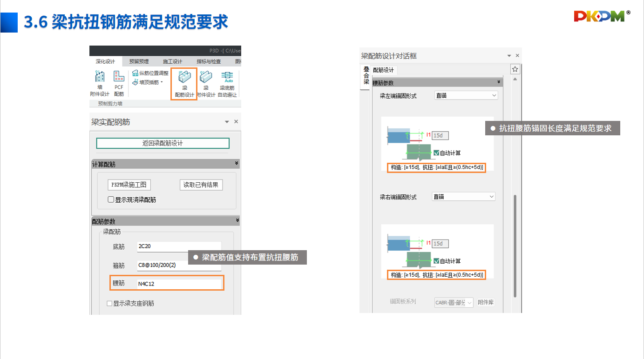
Task: Select the 墙顶插筋 tool
Action: pos(148,82)
